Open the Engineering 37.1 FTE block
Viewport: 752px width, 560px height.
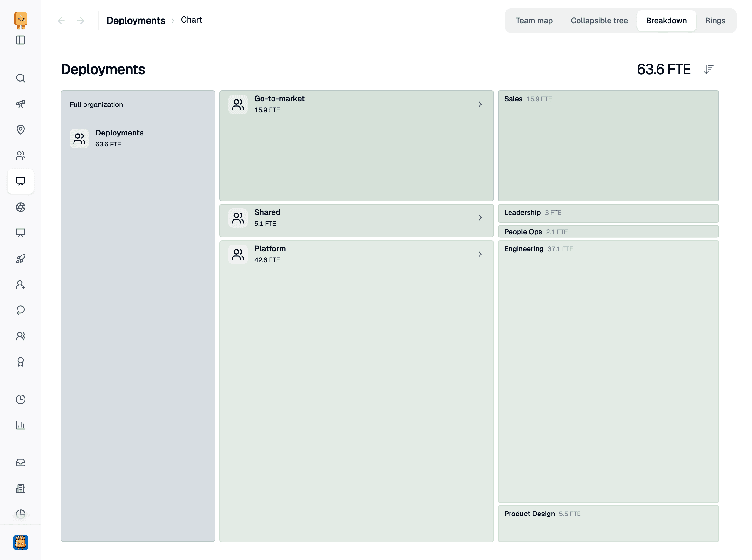point(608,372)
